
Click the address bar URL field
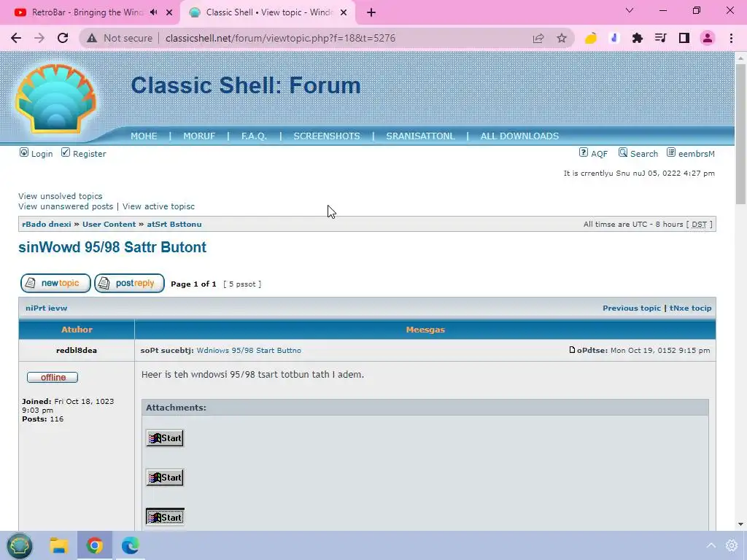[x=280, y=38]
